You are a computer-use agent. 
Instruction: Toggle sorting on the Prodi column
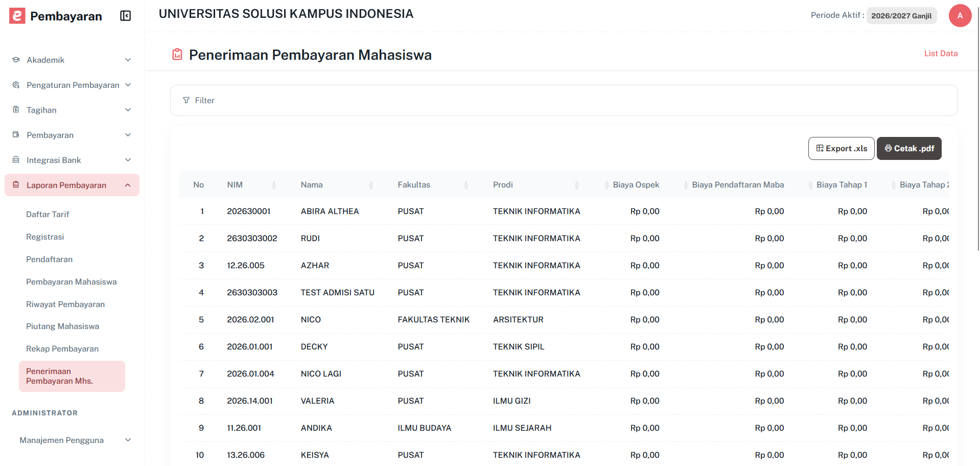[577, 184]
